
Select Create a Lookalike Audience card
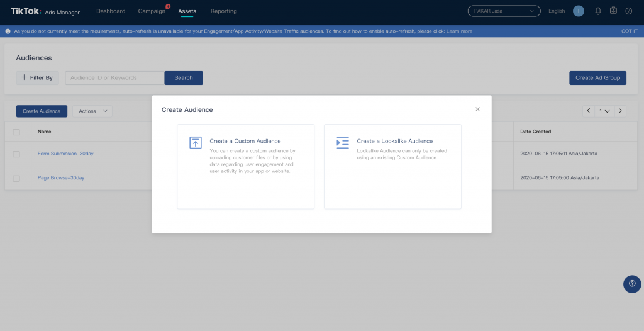click(x=392, y=167)
